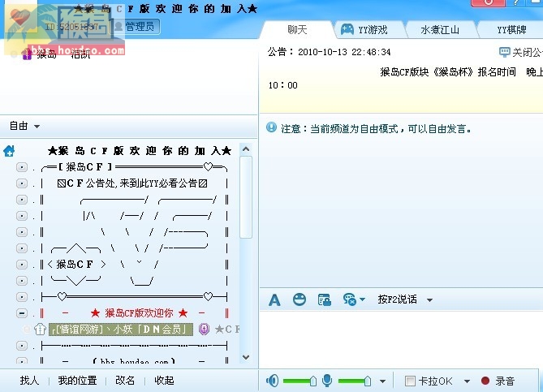The height and width of the screenshot is (392, 543).
Task: Click the 管理员 role label
Action: pos(140,26)
